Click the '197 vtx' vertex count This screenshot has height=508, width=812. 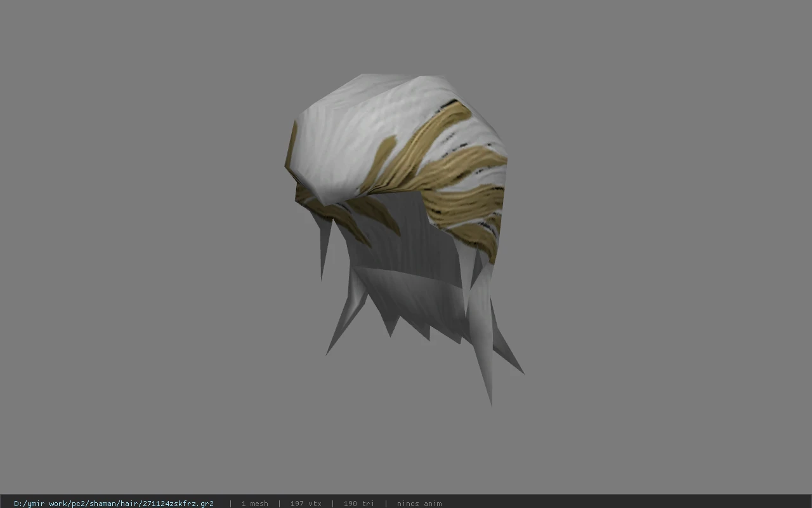(306, 504)
